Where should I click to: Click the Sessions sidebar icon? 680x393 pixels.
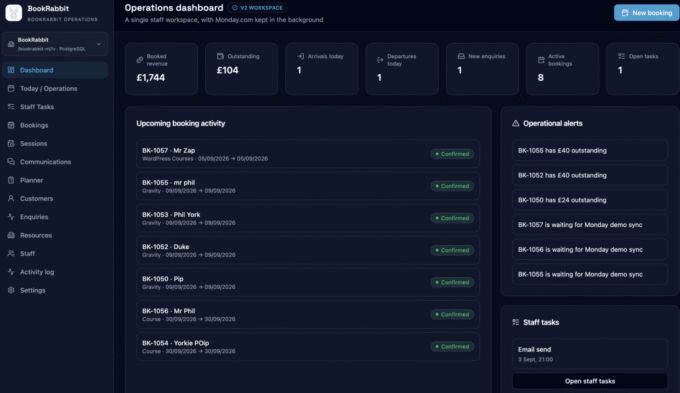(x=11, y=144)
